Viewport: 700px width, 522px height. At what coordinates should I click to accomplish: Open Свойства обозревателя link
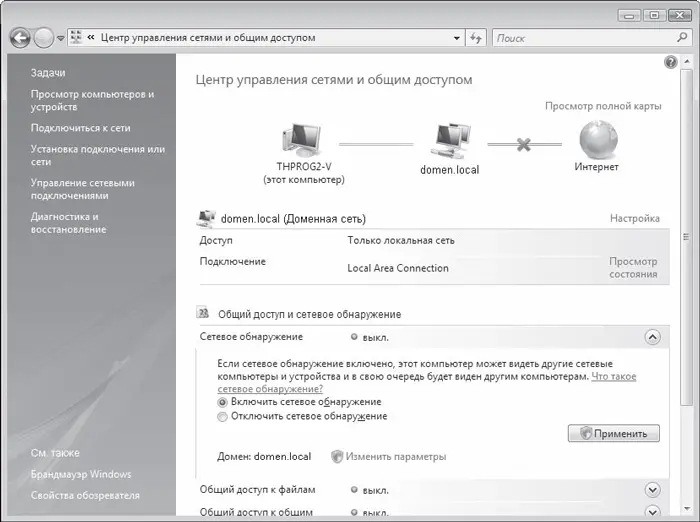(x=85, y=495)
